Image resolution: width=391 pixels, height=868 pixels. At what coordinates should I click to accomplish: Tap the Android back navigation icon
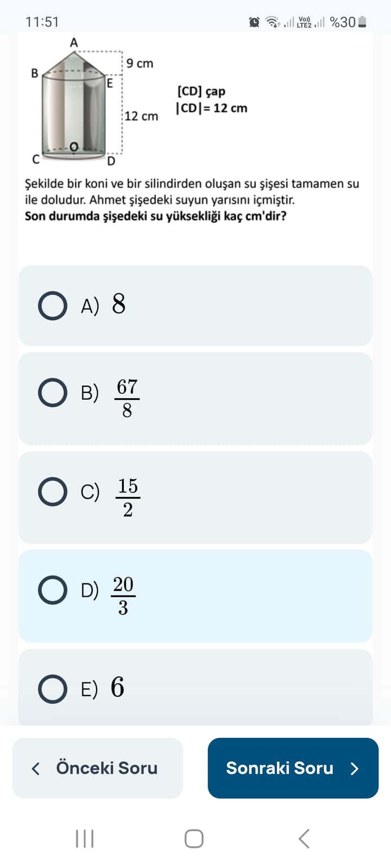(x=304, y=839)
